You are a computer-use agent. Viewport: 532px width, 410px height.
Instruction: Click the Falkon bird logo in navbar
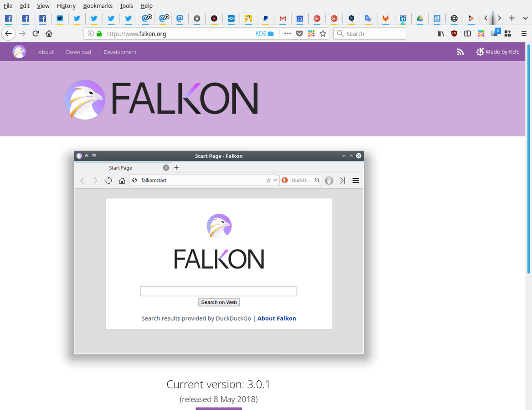[19, 52]
